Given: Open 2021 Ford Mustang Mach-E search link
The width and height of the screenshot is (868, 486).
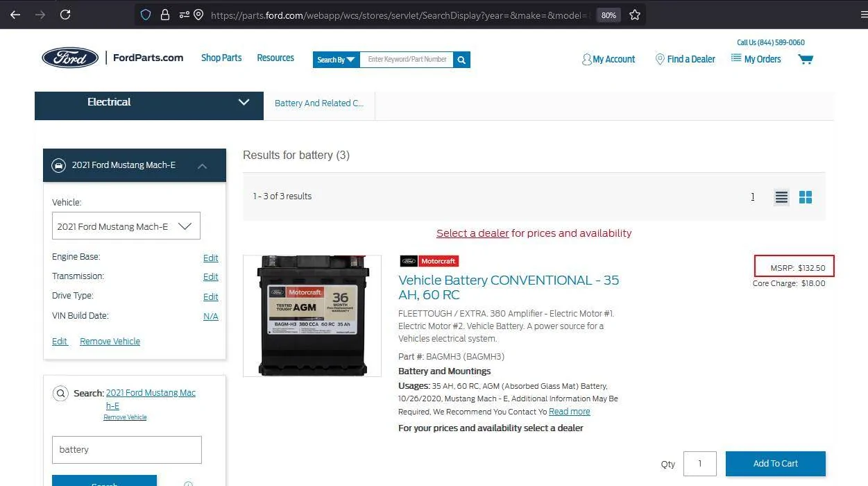Looking at the screenshot, I should pyautogui.click(x=151, y=399).
